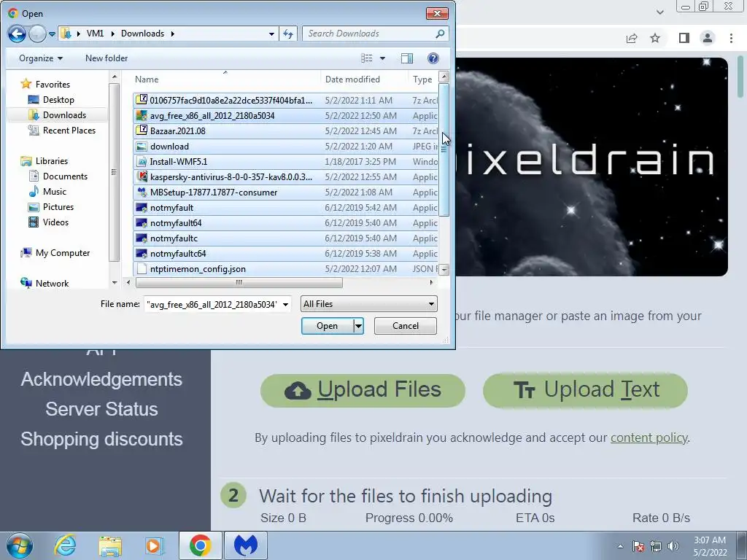Viewport: 747px width, 560px height.
Task: Click the refresh button beside the address bar
Action: 288,34
